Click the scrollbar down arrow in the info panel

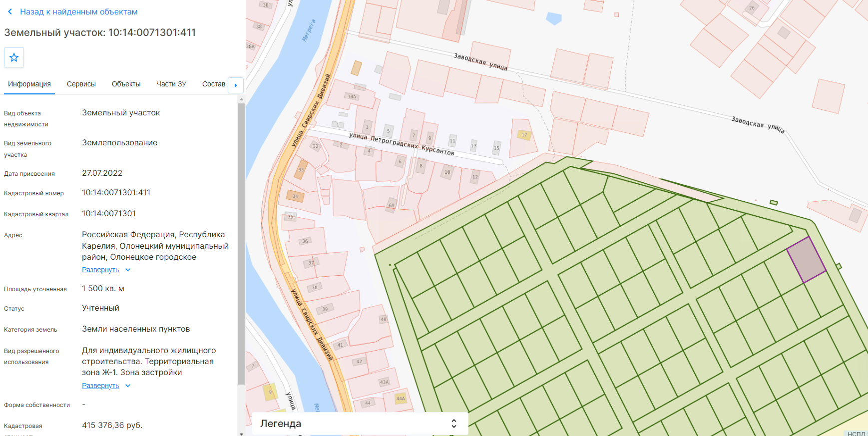coord(241,434)
